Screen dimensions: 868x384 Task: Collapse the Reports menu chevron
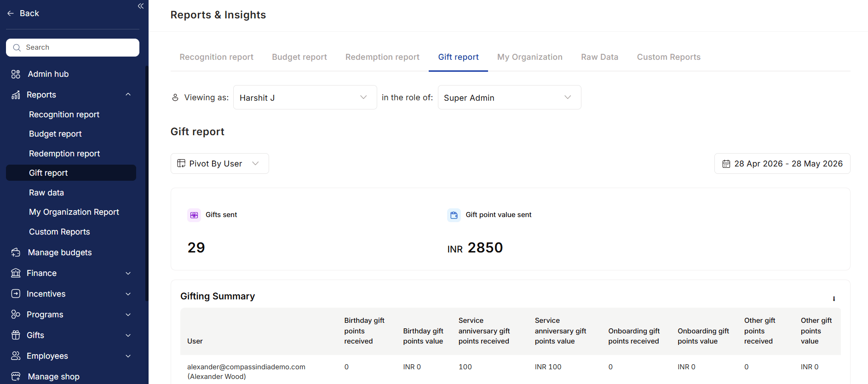point(128,94)
